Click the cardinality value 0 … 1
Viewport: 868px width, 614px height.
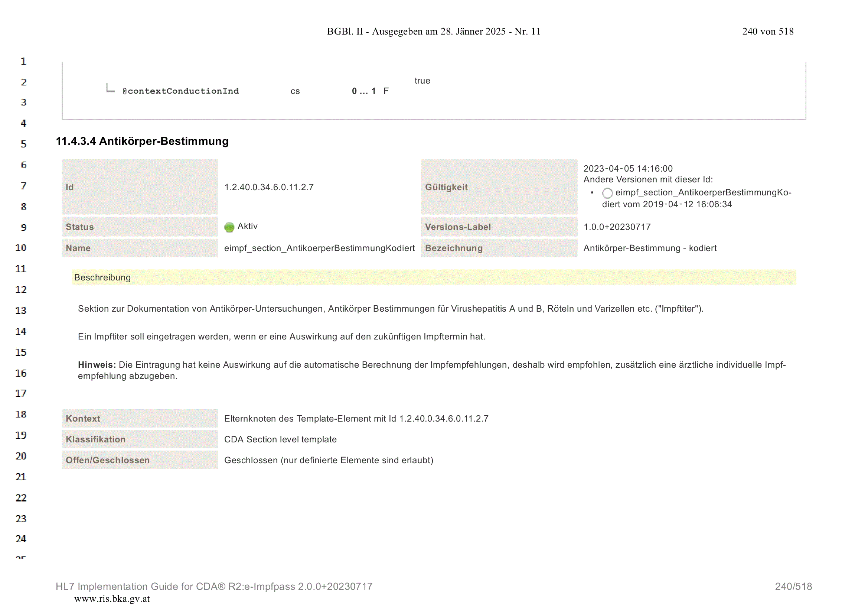pos(364,91)
